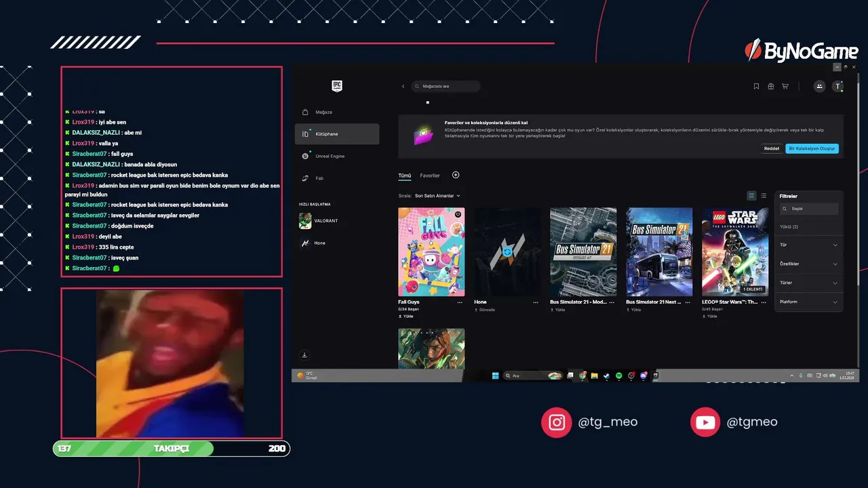Click the 1 EKLENTİ badge on LEGO

(753, 289)
